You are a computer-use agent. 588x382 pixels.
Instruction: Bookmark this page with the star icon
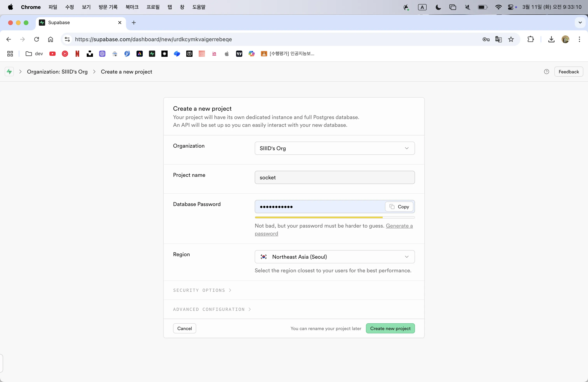(511, 39)
